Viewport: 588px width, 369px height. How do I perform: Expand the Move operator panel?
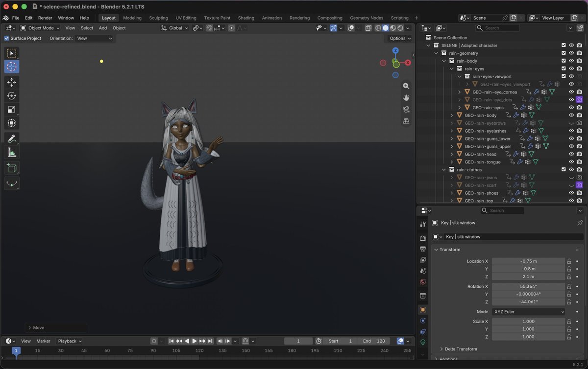pos(56,328)
